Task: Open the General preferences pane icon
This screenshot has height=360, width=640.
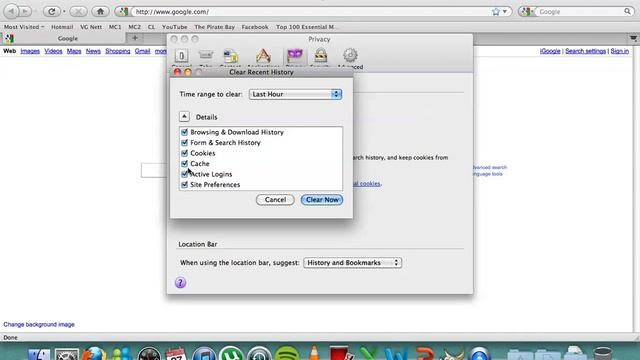Action: pyautogui.click(x=181, y=56)
